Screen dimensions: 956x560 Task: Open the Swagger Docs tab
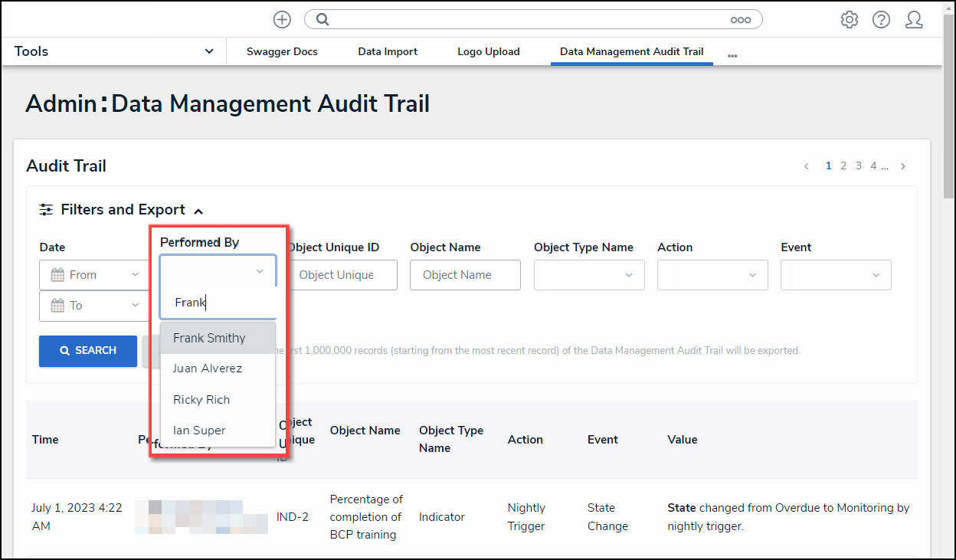282,51
